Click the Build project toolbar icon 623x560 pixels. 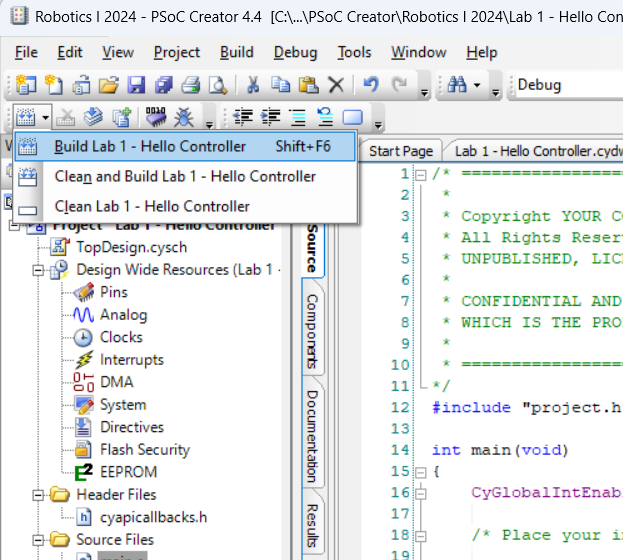(x=25, y=117)
